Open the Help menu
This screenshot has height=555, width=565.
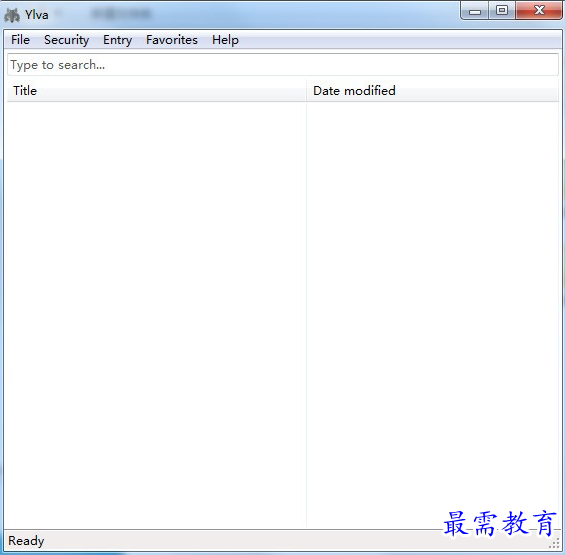[x=225, y=40]
